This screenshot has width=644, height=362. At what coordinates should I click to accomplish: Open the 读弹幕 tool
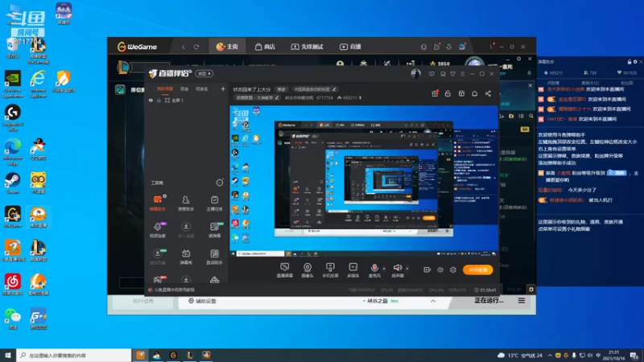pyautogui.click(x=214, y=230)
